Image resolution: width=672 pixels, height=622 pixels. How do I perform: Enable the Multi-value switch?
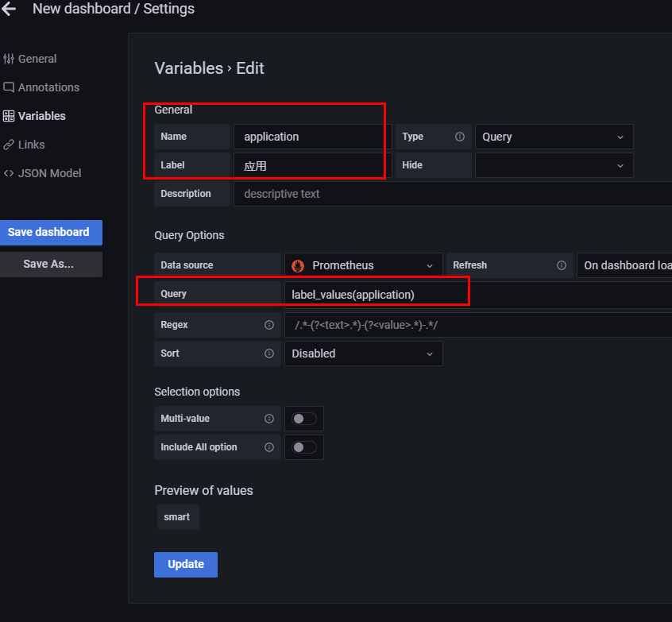tap(304, 419)
